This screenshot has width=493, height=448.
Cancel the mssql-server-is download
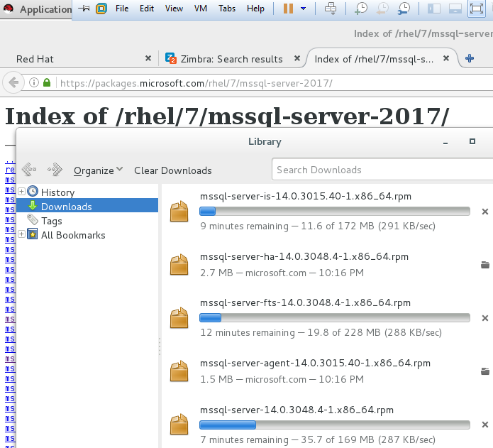[x=485, y=212]
